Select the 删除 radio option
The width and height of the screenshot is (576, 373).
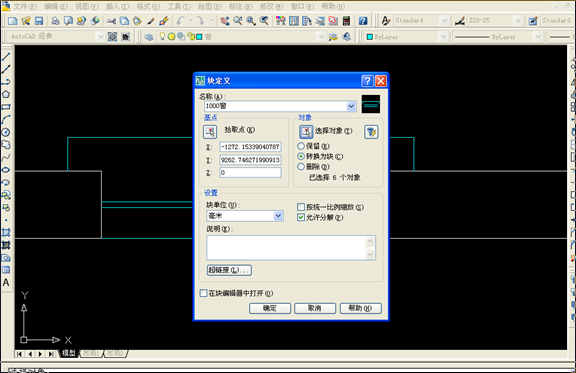click(301, 166)
